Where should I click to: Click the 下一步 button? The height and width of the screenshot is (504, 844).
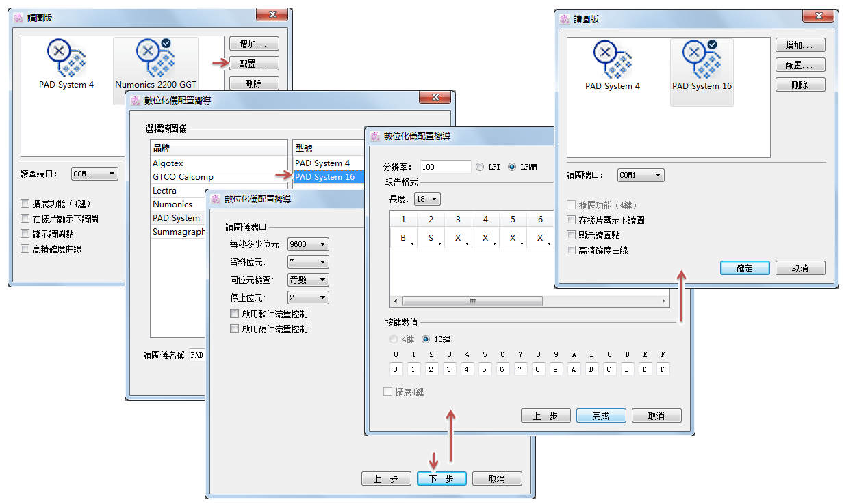point(442,479)
